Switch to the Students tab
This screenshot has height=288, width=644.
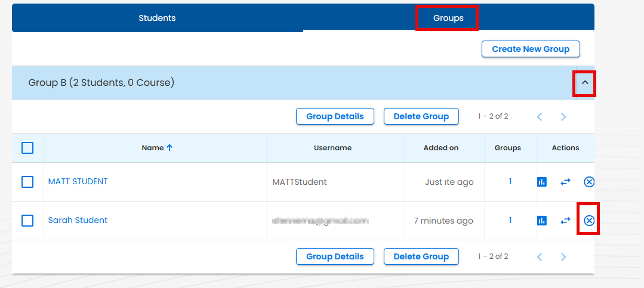click(x=157, y=18)
